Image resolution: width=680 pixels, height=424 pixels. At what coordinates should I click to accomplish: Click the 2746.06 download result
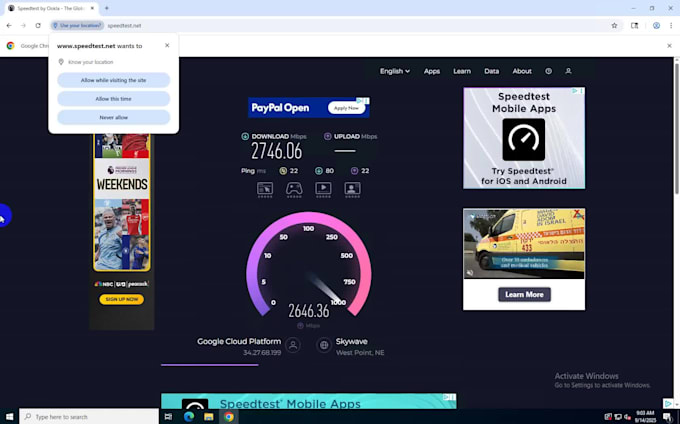[276, 151]
